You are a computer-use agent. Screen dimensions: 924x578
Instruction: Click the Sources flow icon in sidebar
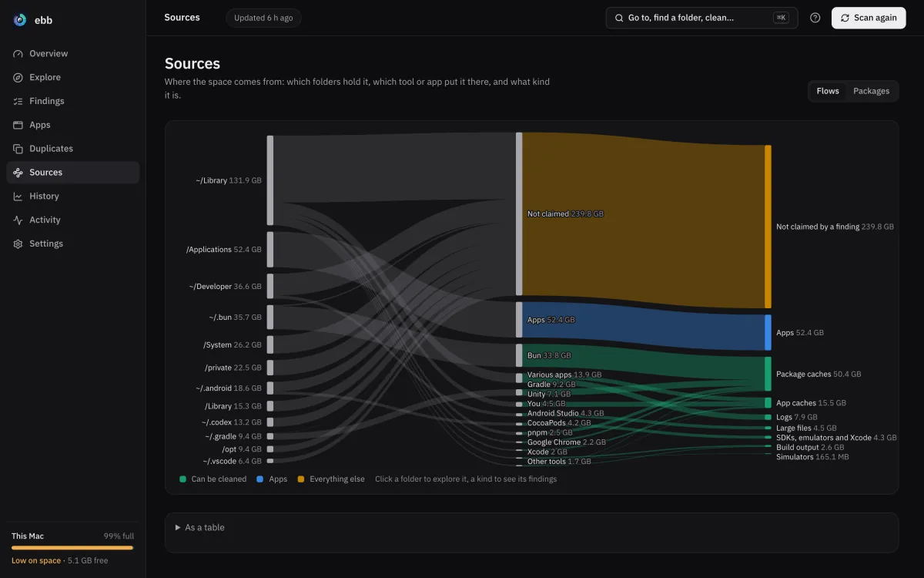(18, 173)
